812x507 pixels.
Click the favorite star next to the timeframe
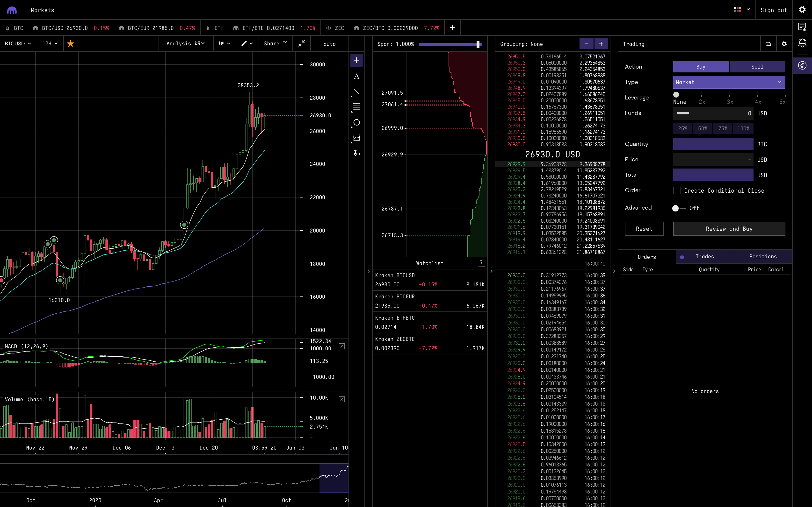(71, 43)
